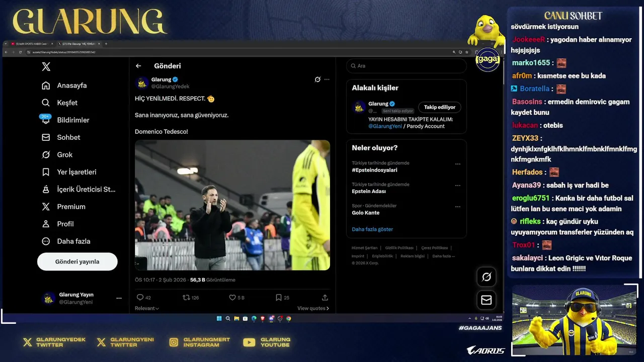
Task: Reload the page in the browser
Action: tap(20, 52)
